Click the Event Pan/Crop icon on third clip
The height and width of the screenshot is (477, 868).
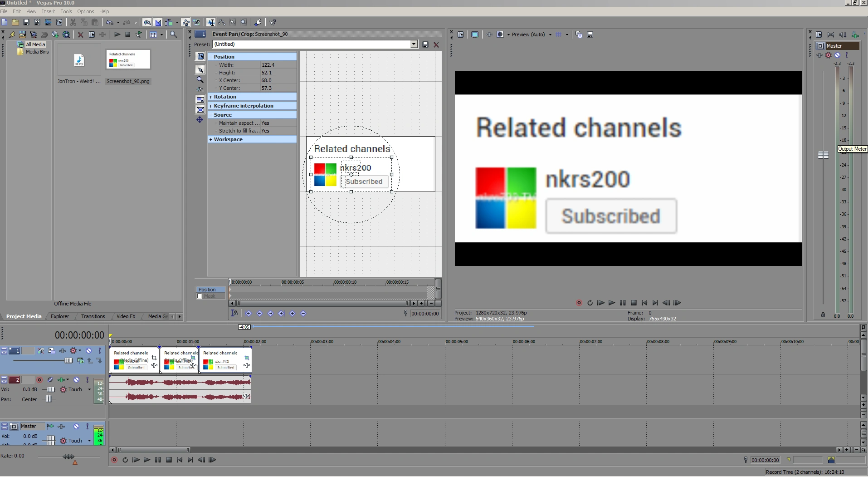(x=247, y=358)
